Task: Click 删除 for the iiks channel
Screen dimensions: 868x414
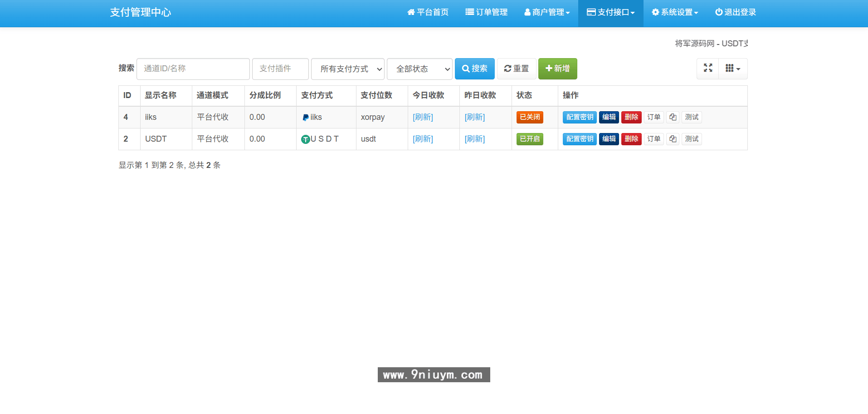Action: coord(631,117)
